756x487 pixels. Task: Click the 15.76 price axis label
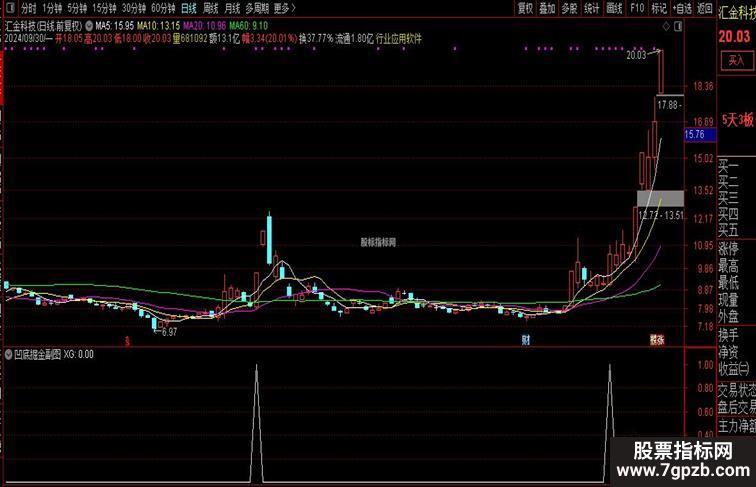(700, 135)
